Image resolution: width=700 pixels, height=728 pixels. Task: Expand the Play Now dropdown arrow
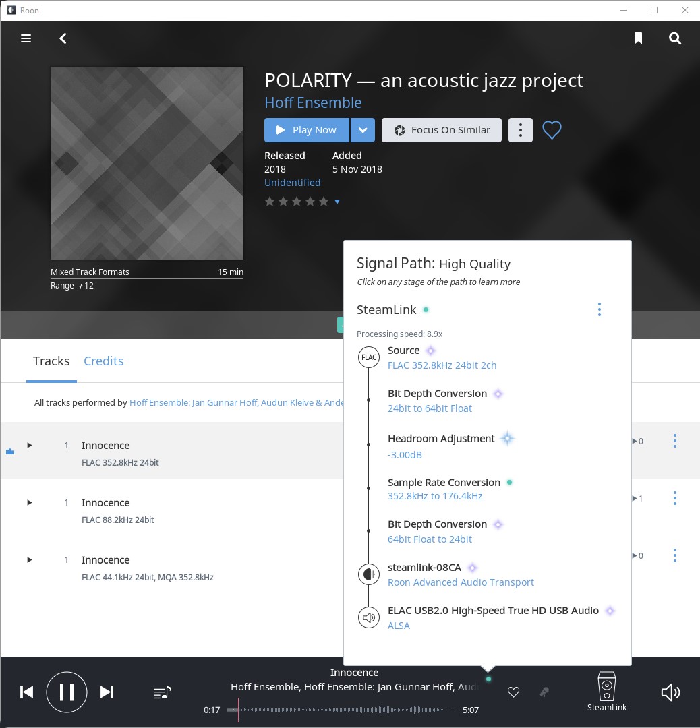362,130
